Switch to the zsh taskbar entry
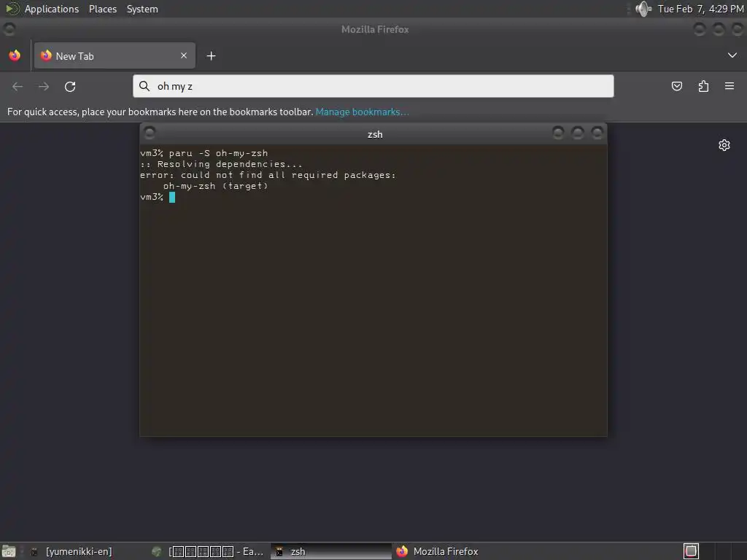The height and width of the screenshot is (560, 747). 330,551
